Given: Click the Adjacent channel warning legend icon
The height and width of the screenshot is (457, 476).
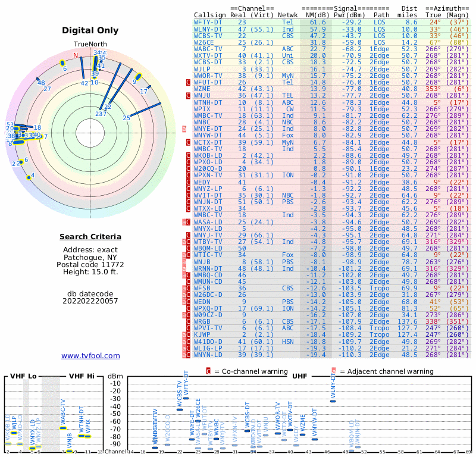Looking at the screenshot, I should click(334, 371).
